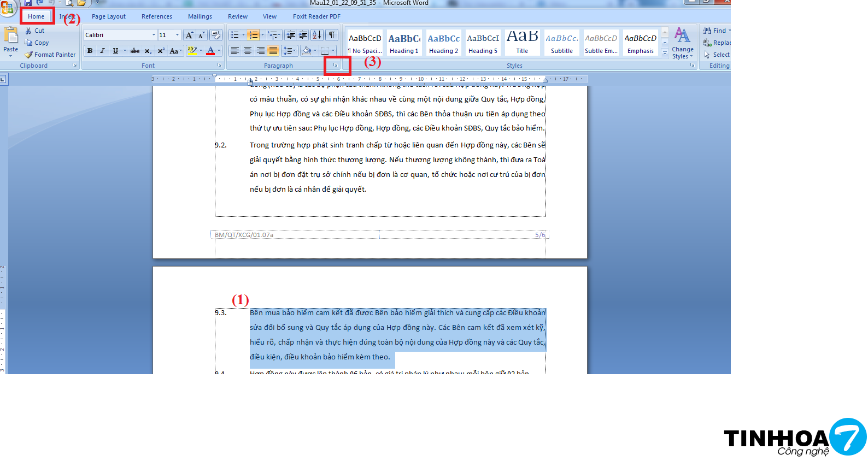Click the Sort A-Z icon
Screen dimensions: 868x461
click(317, 35)
